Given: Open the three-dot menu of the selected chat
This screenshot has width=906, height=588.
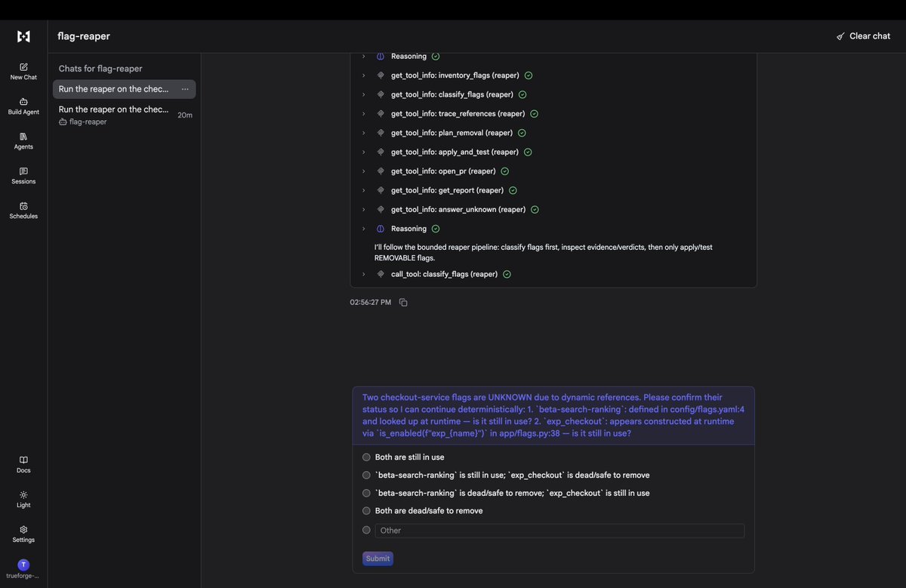Looking at the screenshot, I should 185,89.
